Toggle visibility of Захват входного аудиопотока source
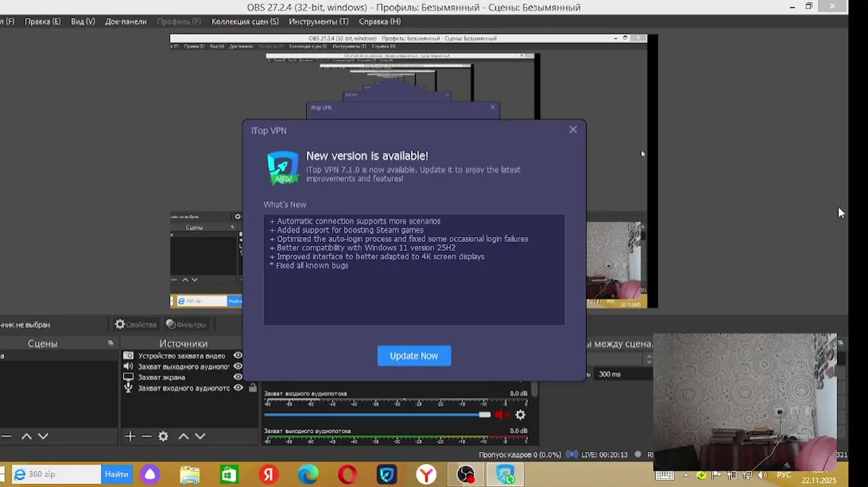This screenshot has height=487, width=868. (238, 388)
